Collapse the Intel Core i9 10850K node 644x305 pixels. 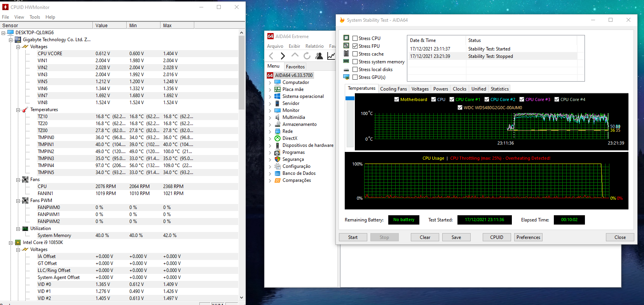11,242
